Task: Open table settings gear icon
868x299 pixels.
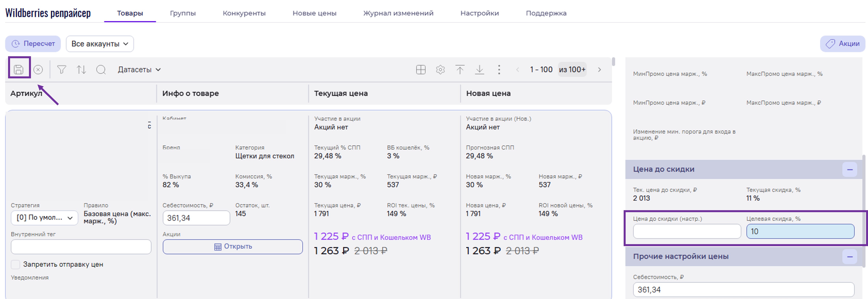Action: pos(440,69)
